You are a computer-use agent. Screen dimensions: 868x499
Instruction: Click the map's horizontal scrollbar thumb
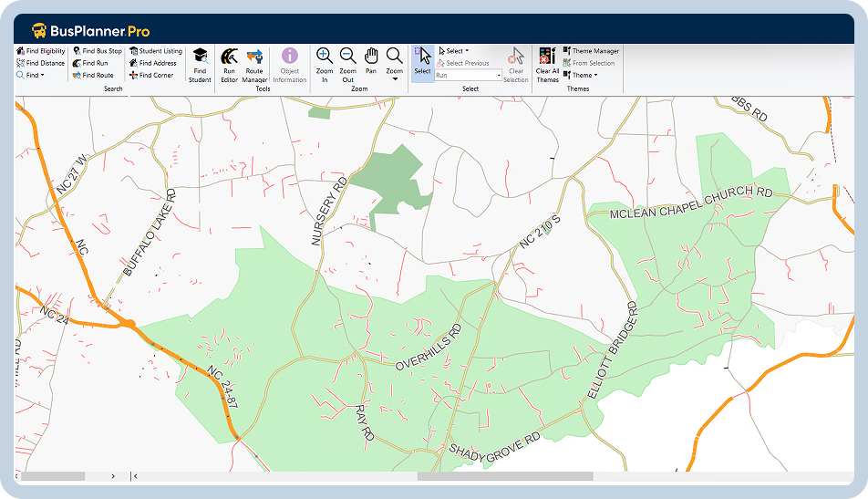pos(504,475)
